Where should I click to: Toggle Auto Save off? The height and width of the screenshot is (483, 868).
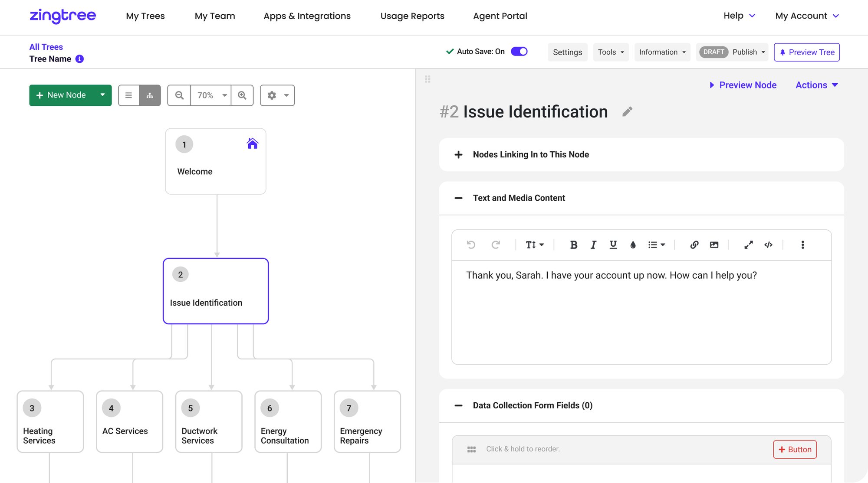click(x=519, y=51)
